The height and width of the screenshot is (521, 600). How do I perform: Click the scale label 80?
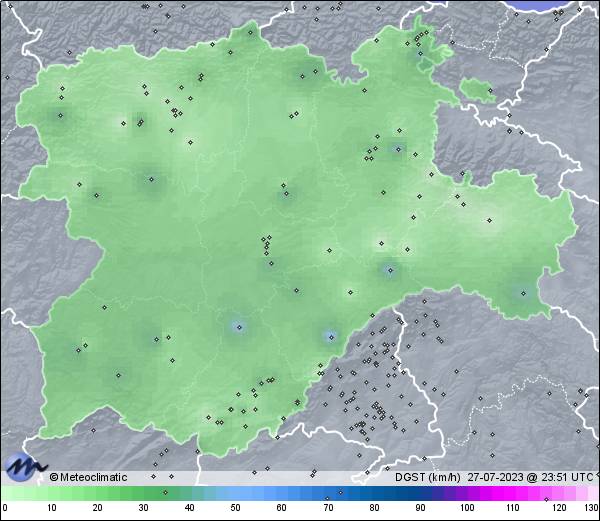pos(374,508)
